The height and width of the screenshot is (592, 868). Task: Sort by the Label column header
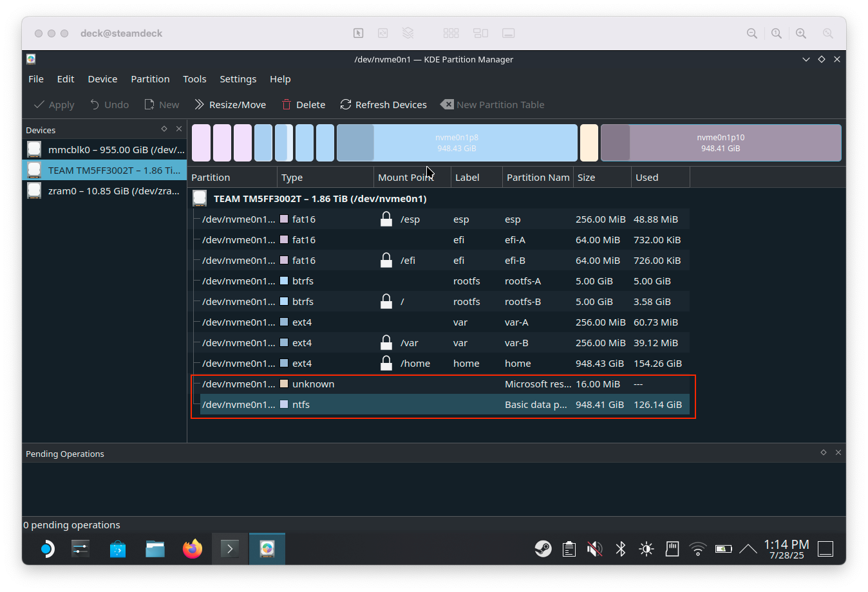pos(476,178)
